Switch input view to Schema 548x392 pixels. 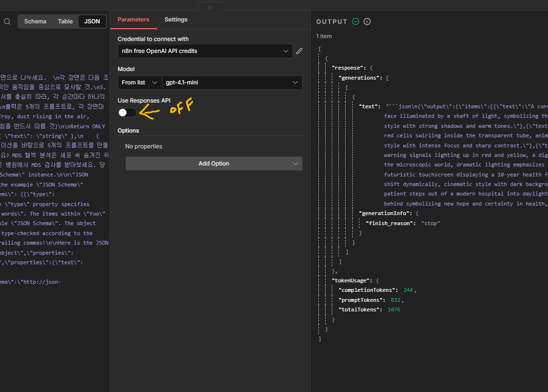(35, 21)
